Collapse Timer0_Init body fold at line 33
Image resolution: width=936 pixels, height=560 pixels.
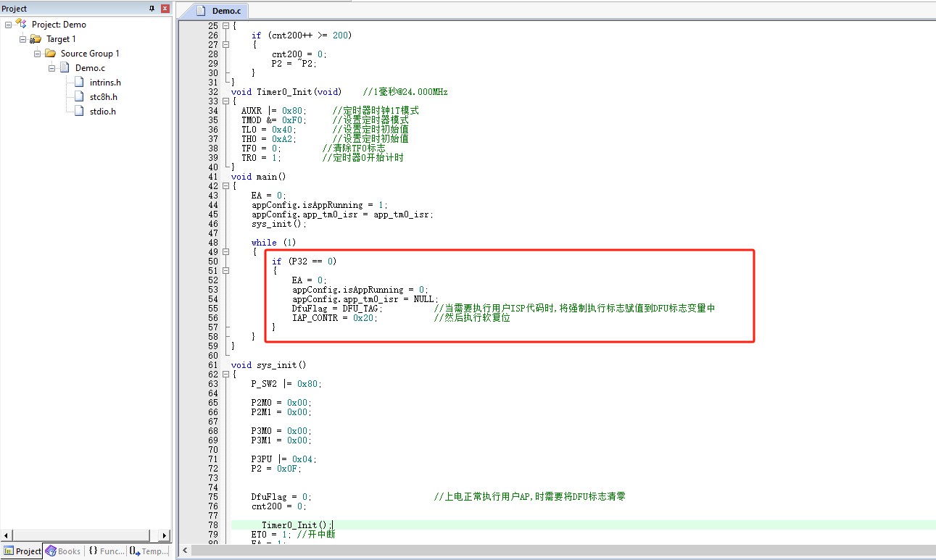point(225,101)
